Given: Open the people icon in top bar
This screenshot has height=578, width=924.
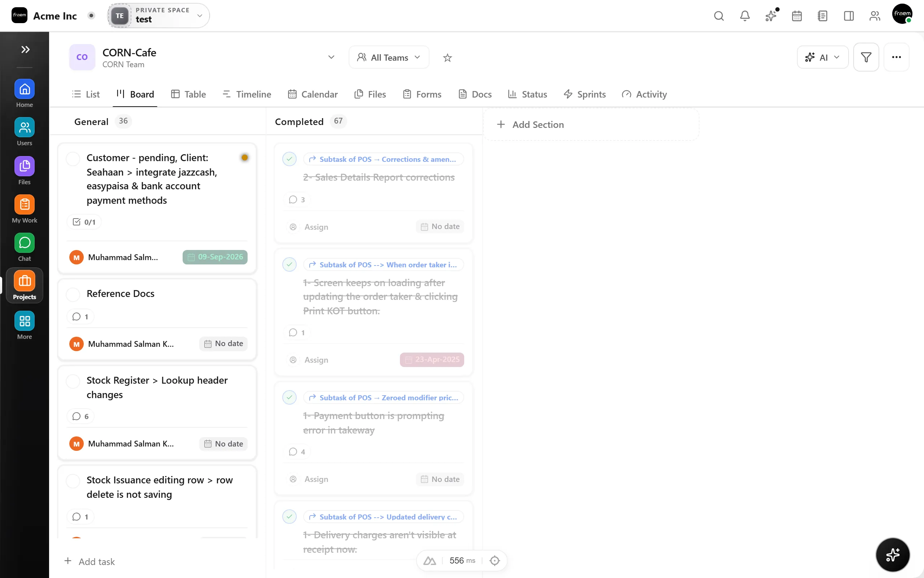Looking at the screenshot, I should tap(874, 16).
